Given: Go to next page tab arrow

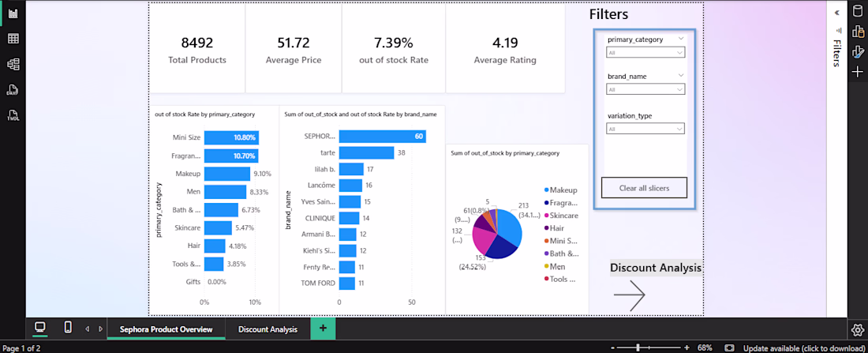Looking at the screenshot, I should coord(100,329).
